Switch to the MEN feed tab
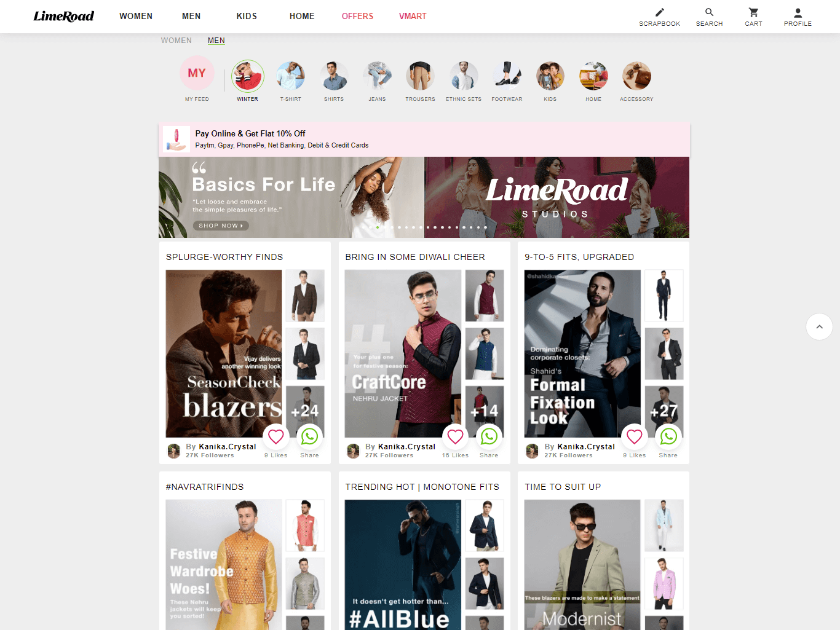The width and height of the screenshot is (840, 630). (x=216, y=41)
